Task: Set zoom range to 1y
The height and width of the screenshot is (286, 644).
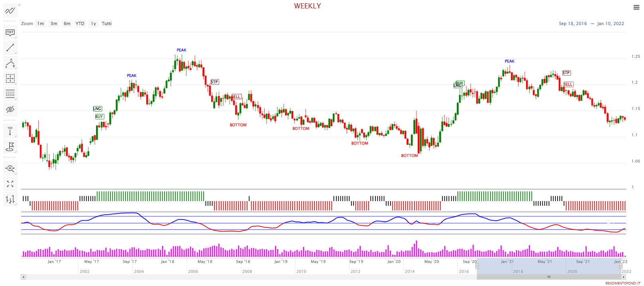Action: [93, 24]
